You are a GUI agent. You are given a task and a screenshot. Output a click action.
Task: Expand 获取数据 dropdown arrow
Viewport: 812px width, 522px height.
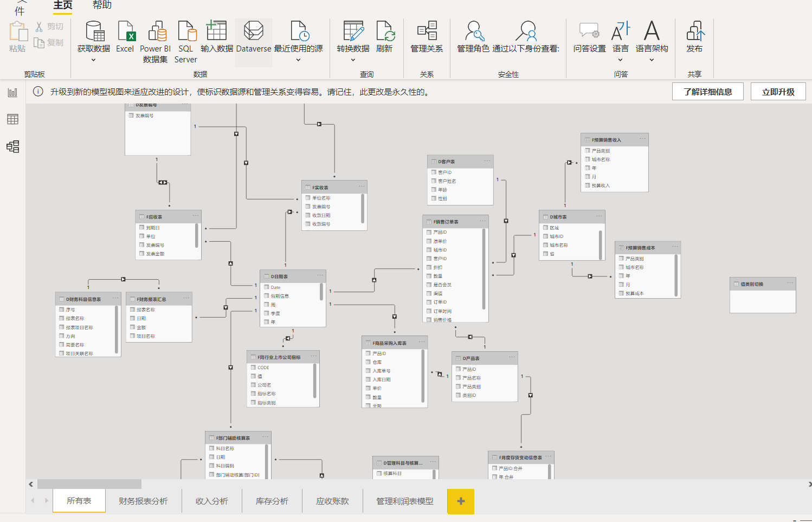[93, 60]
